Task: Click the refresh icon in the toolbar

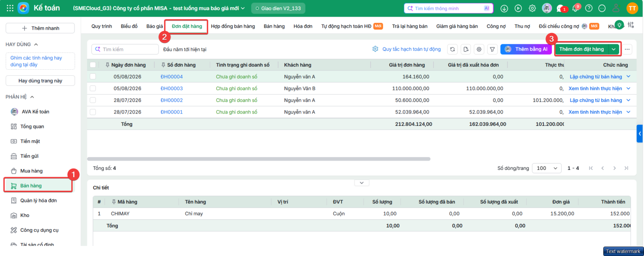Action: (452, 49)
